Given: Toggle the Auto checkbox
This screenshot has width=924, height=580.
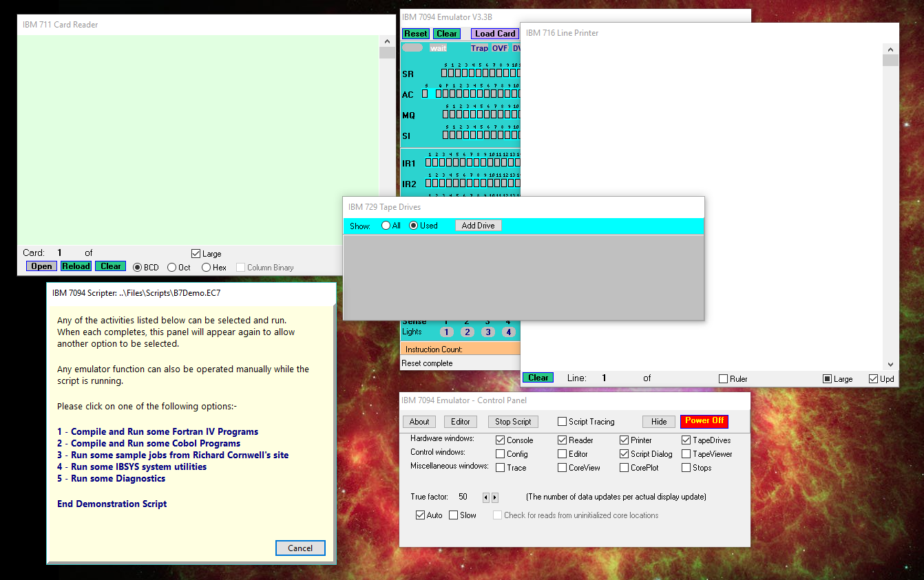Looking at the screenshot, I should pos(420,515).
